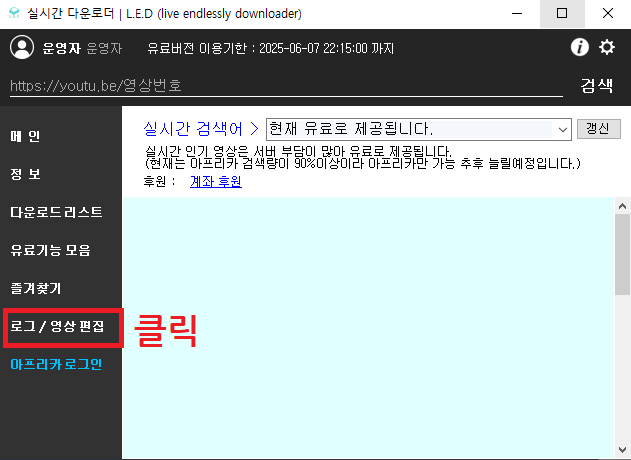This screenshot has height=460, width=631.
Task: Open the info icon in header
Action: (x=579, y=47)
